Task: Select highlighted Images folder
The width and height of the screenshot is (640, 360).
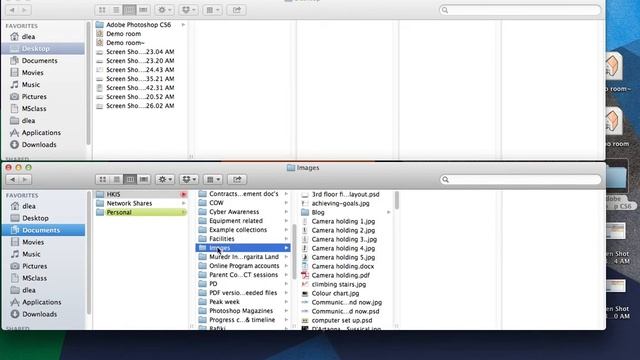Action: point(244,248)
